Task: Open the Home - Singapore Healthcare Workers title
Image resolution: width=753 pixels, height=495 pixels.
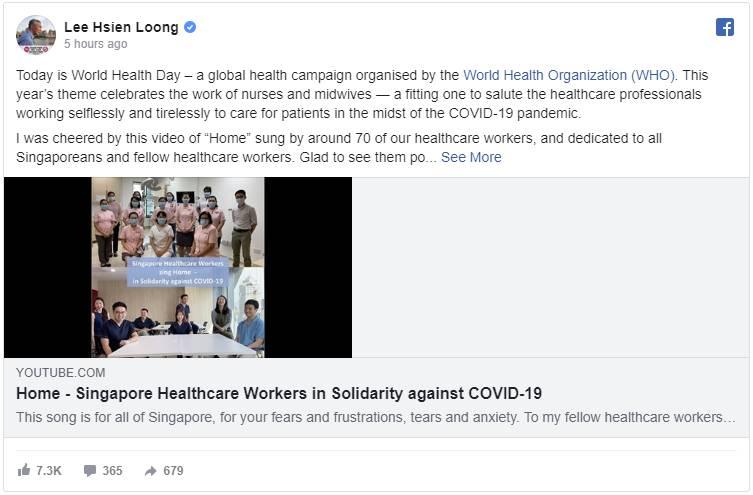Action: 279,393
